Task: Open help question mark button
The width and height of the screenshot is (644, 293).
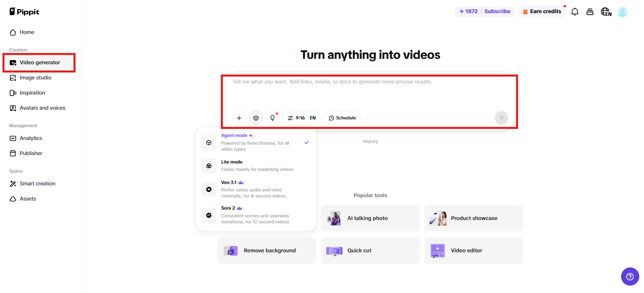Action: click(x=630, y=277)
